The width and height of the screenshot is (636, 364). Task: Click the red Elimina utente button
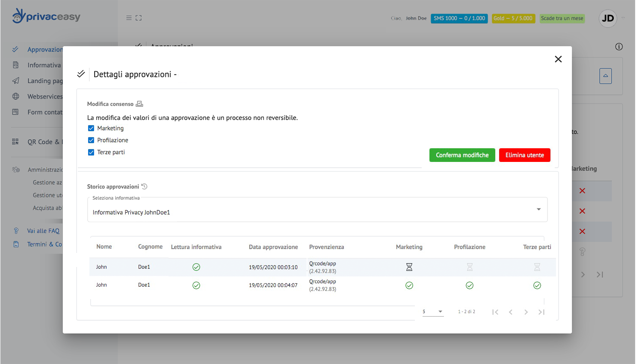pyautogui.click(x=524, y=155)
